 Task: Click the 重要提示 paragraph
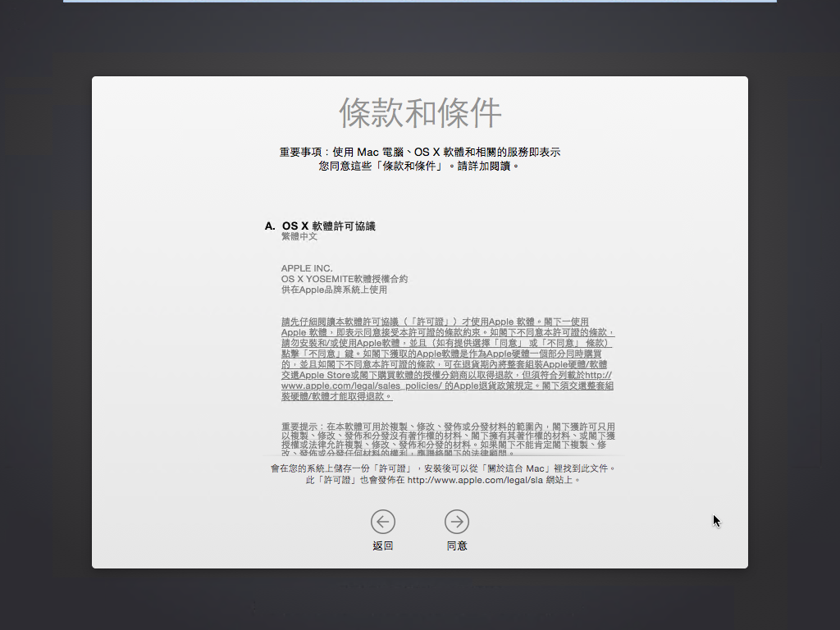click(448, 440)
